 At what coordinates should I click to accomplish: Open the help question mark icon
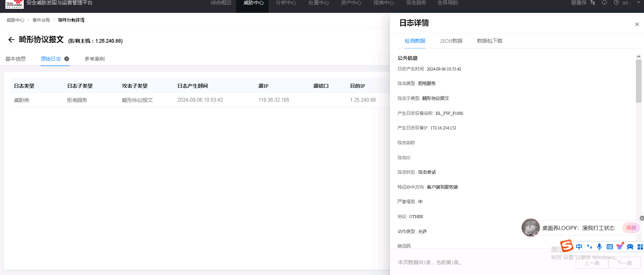616,3
